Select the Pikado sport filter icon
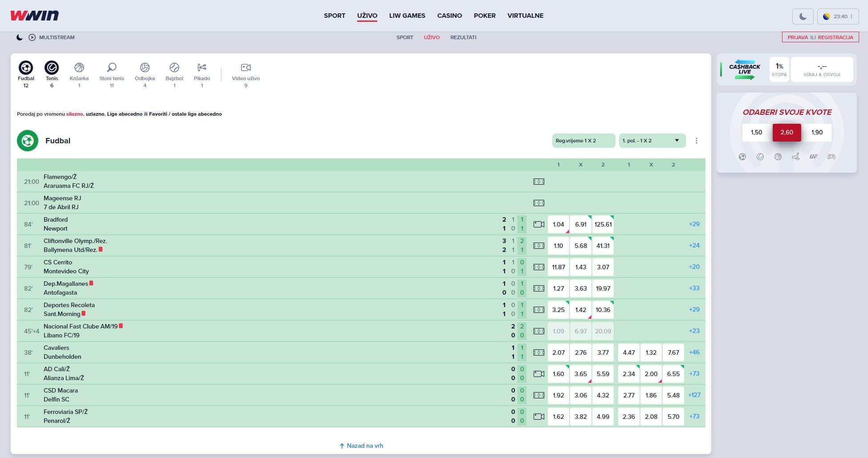 pyautogui.click(x=202, y=68)
